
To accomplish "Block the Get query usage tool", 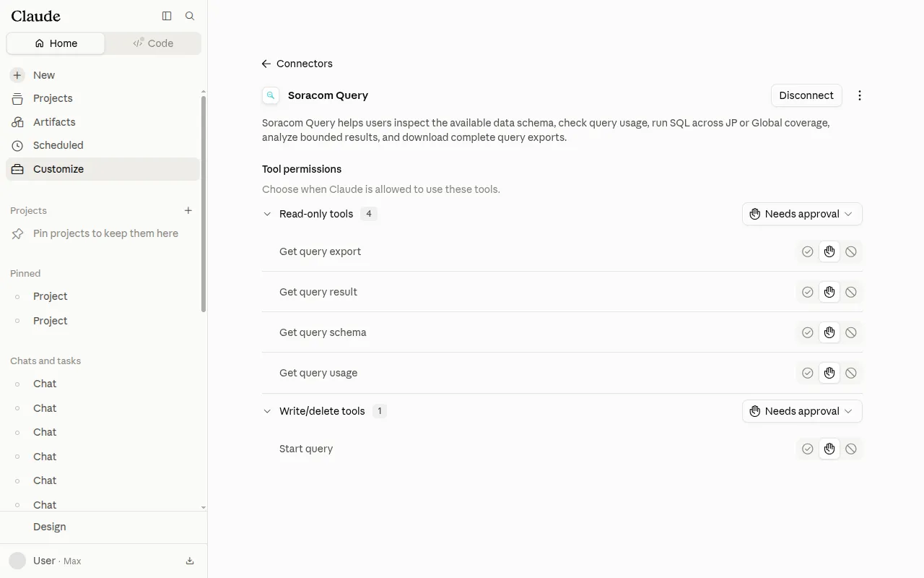I will coord(851,373).
